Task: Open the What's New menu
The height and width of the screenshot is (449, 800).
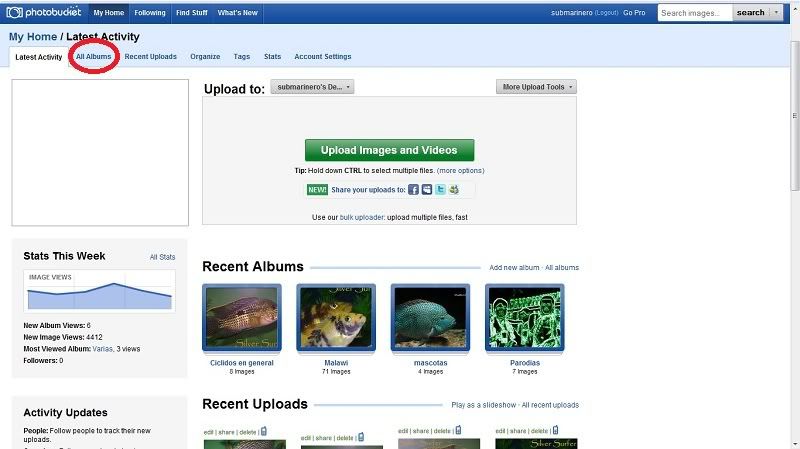Action: coord(238,13)
